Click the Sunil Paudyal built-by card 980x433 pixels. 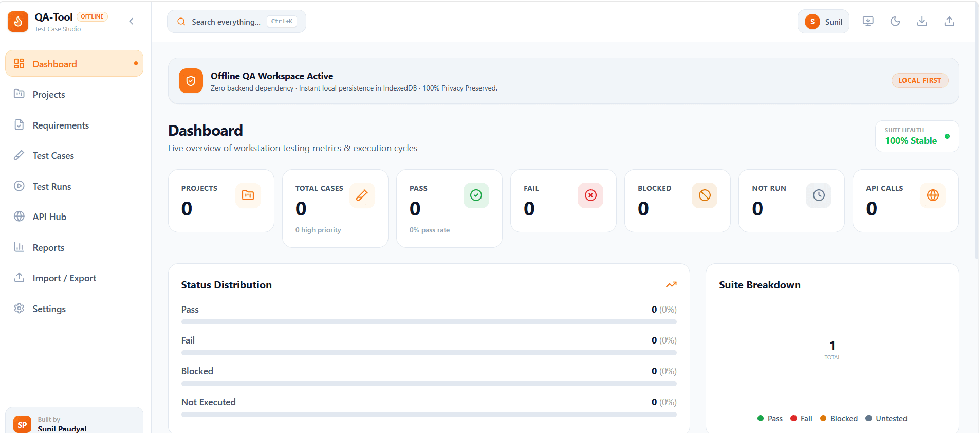(x=74, y=421)
